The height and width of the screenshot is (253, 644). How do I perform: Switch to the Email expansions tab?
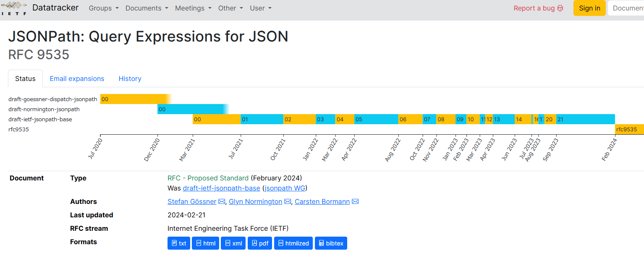tap(77, 78)
